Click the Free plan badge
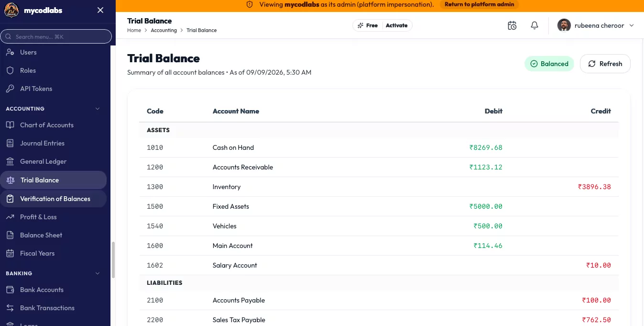Image resolution: width=644 pixels, height=326 pixels. [x=368, y=25]
